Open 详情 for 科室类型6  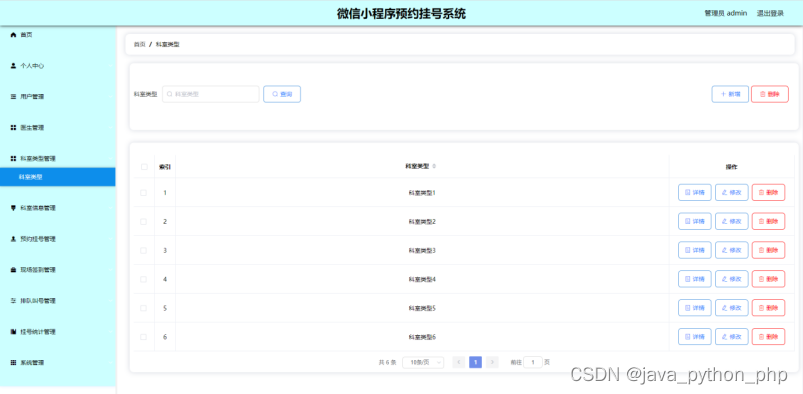(694, 337)
